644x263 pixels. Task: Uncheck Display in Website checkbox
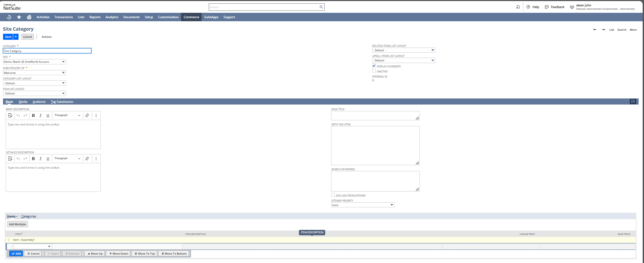tap(374, 66)
